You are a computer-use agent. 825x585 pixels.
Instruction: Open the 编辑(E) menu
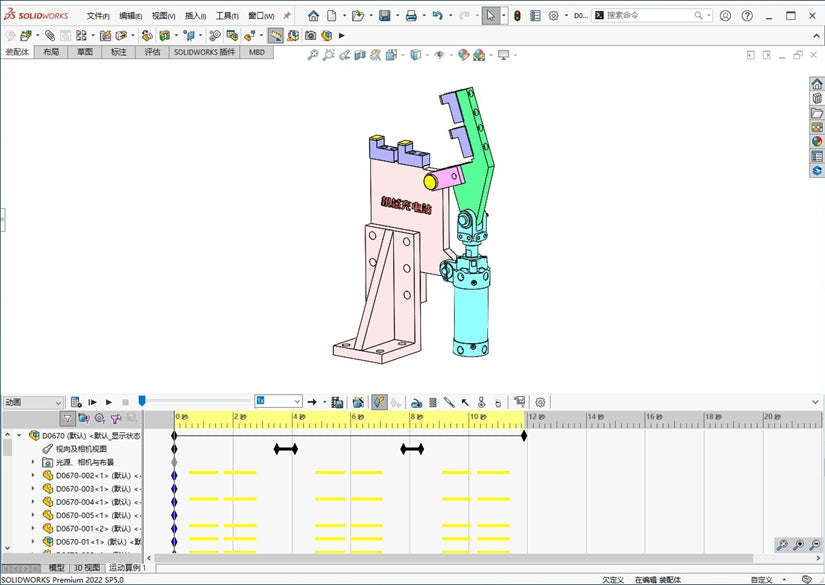coord(130,16)
